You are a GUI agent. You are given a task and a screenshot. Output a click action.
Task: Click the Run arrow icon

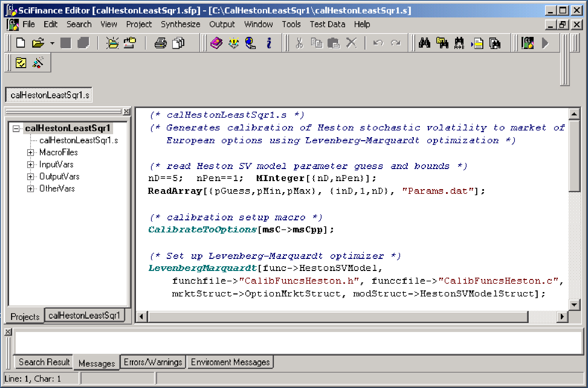545,43
